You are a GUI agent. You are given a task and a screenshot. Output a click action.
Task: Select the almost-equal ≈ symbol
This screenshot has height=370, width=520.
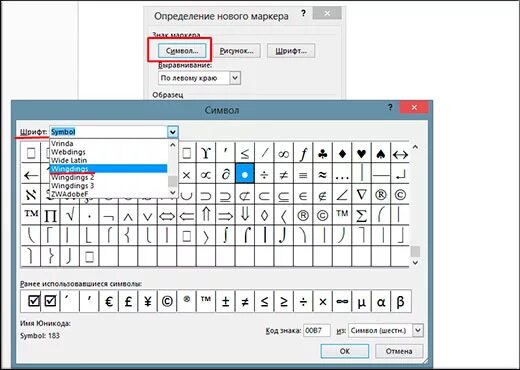coord(322,174)
